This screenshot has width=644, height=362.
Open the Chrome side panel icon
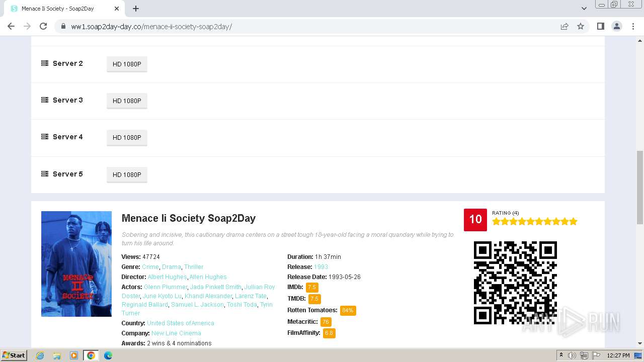pyautogui.click(x=601, y=26)
